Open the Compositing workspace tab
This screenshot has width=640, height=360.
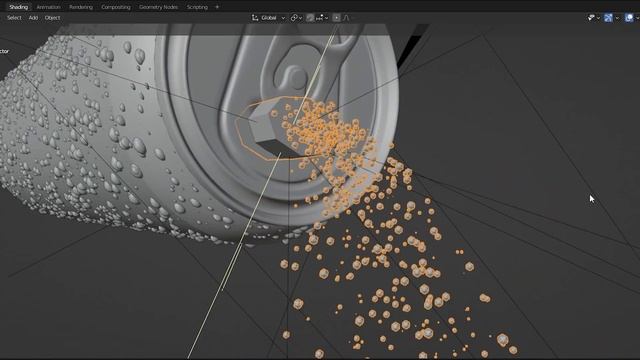[116, 7]
